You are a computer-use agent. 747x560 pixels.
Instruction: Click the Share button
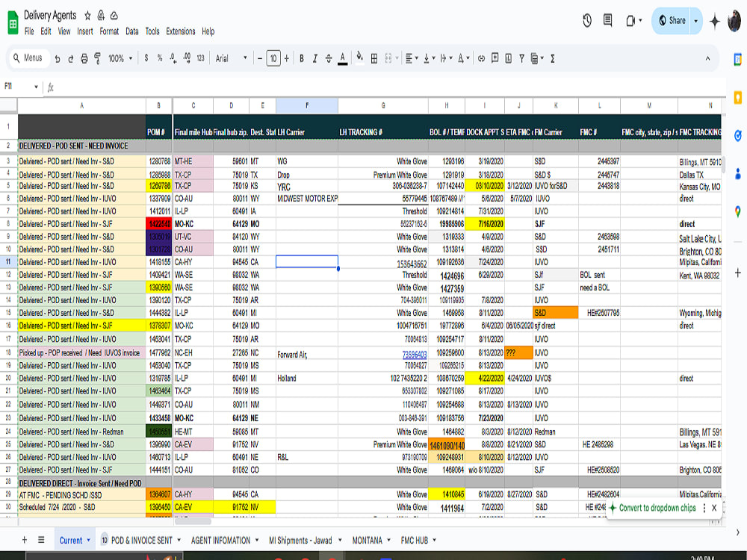click(672, 21)
